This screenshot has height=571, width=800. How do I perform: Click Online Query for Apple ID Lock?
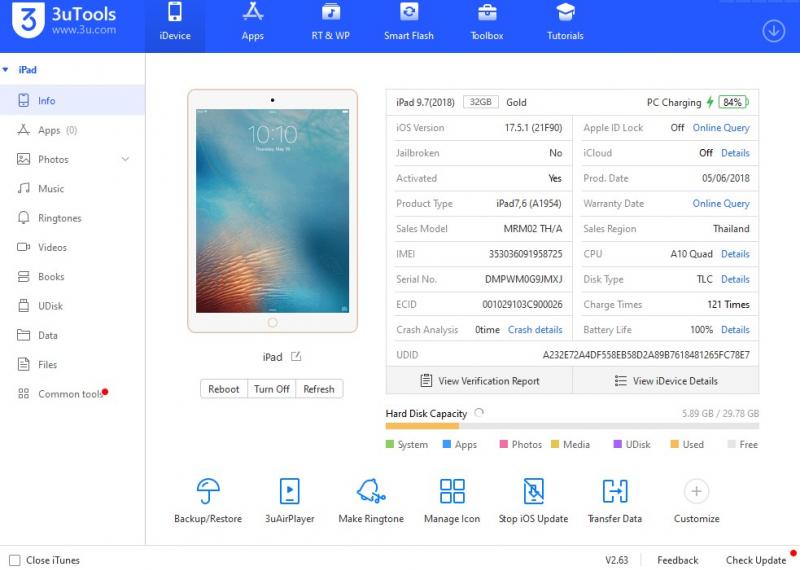coord(721,128)
